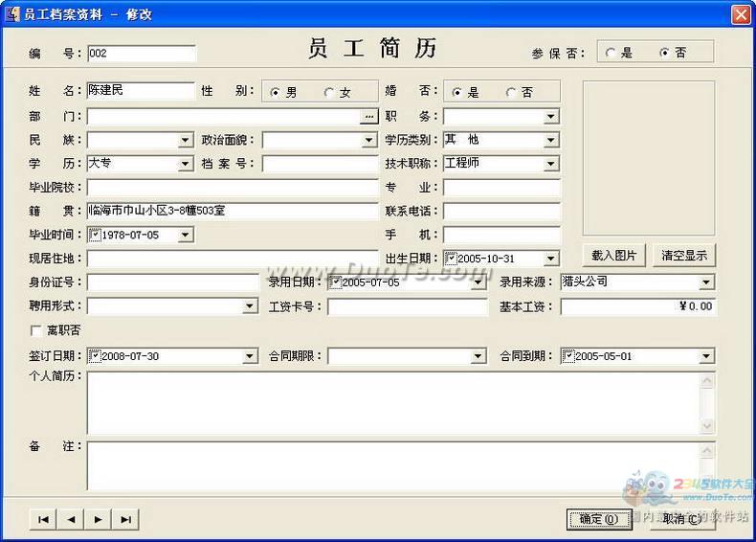Click the 现居住地 input field
Image resolution: width=756 pixels, height=542 pixels.
(233, 259)
